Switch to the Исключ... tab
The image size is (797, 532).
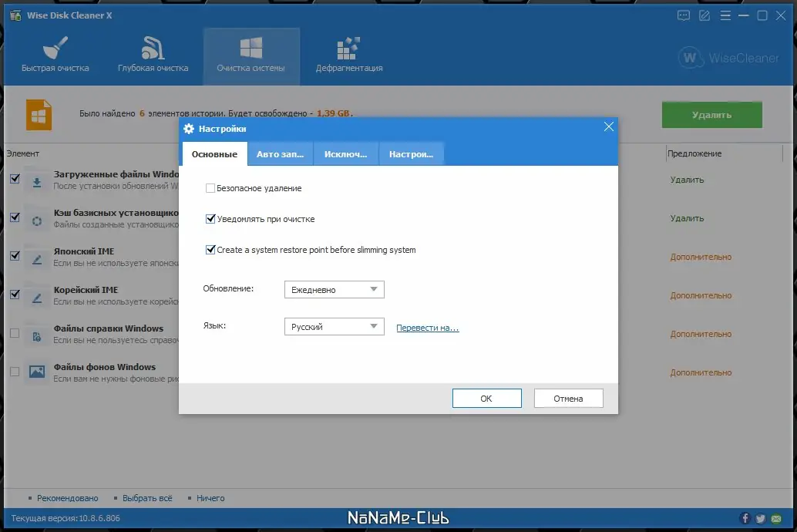(345, 154)
